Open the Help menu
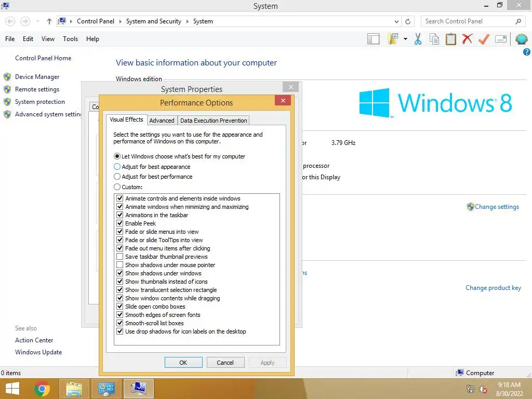 92,39
